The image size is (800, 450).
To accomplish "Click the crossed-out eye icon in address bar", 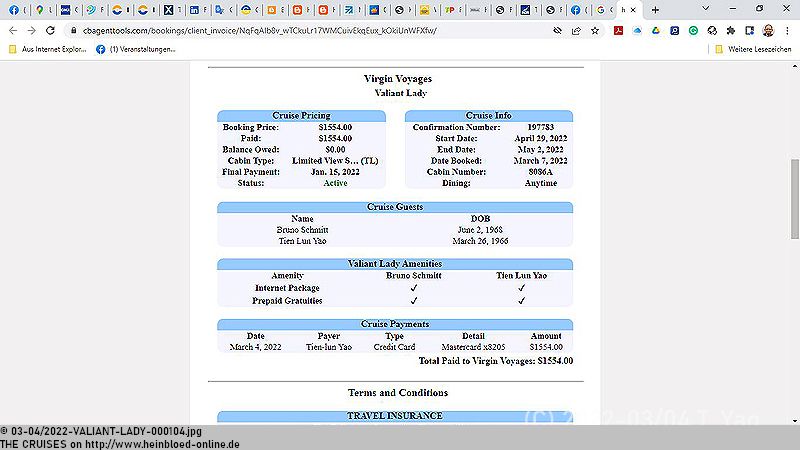I will [x=557, y=31].
